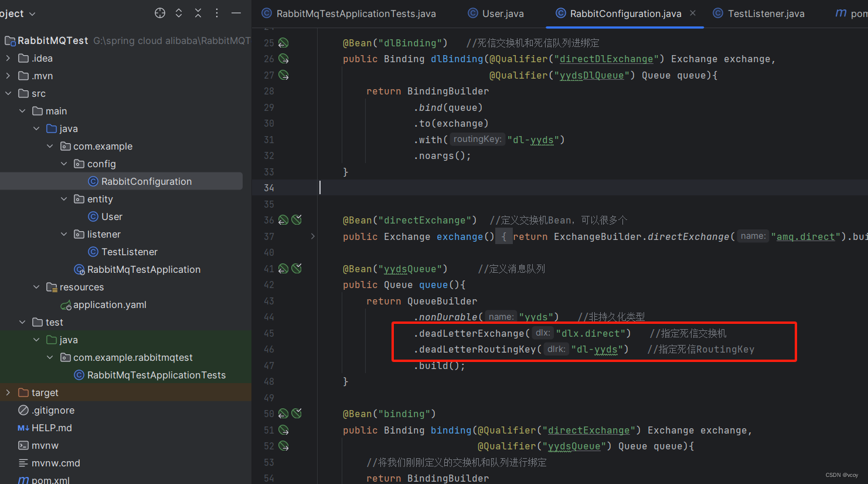Click bean gutter icon on line 26
This screenshot has width=868, height=484.
tap(283, 59)
